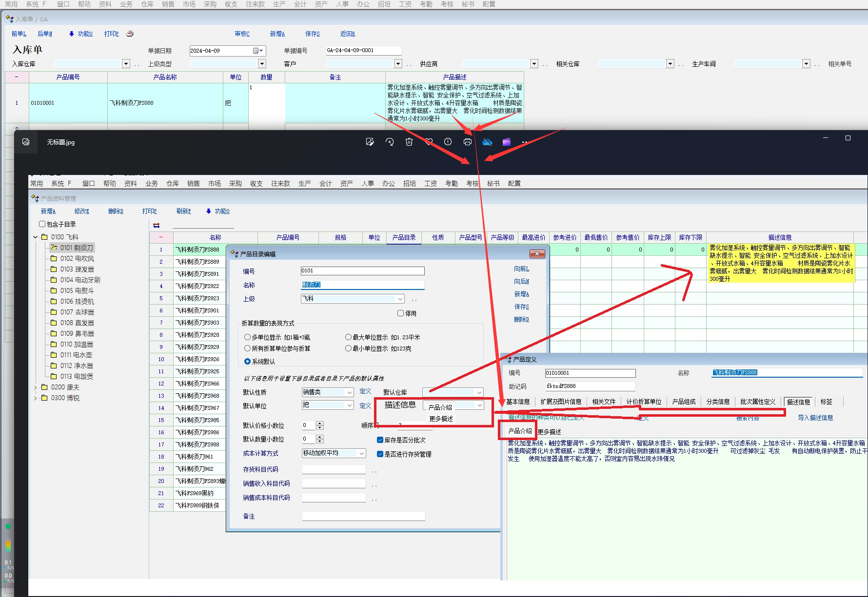Toggle the 包含子目录 checkbox
The width and height of the screenshot is (868, 597).
pyautogui.click(x=42, y=224)
